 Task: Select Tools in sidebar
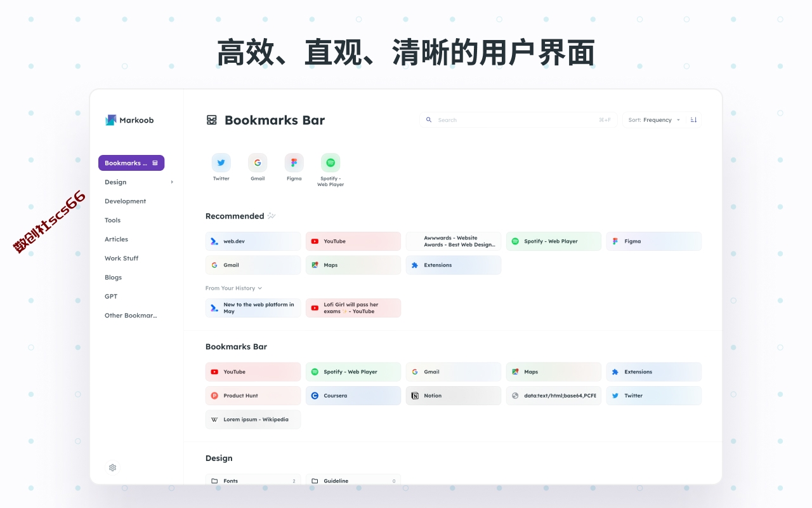pyautogui.click(x=112, y=220)
